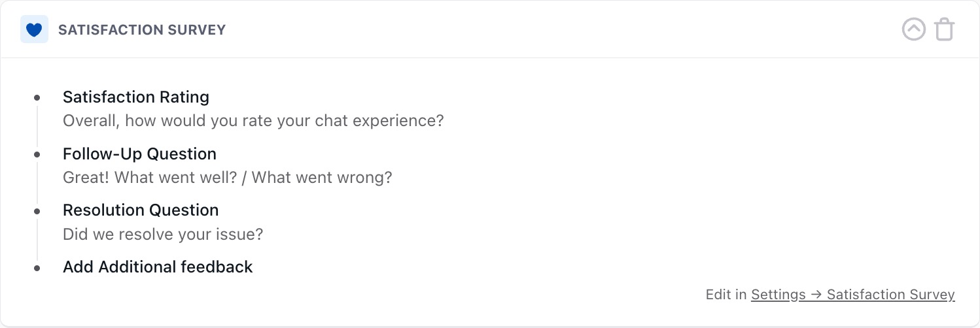
Task: Click the 'Edit in' label text
Action: pyautogui.click(x=726, y=295)
